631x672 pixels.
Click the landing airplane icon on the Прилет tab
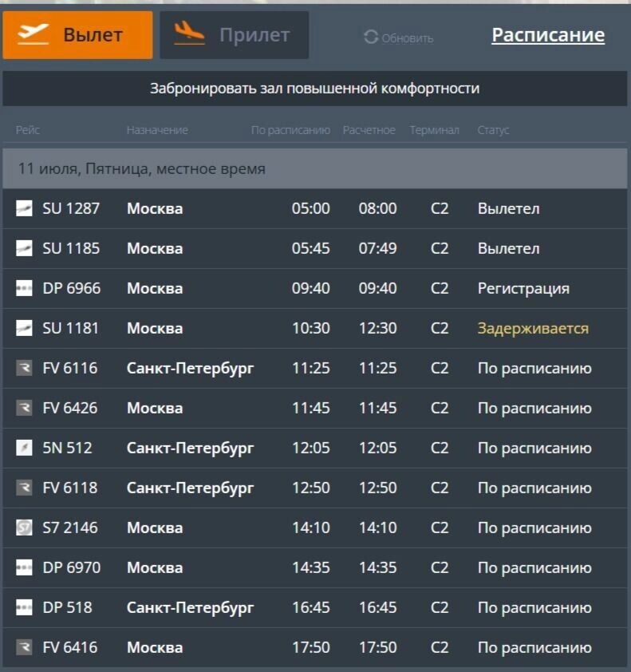tap(187, 34)
